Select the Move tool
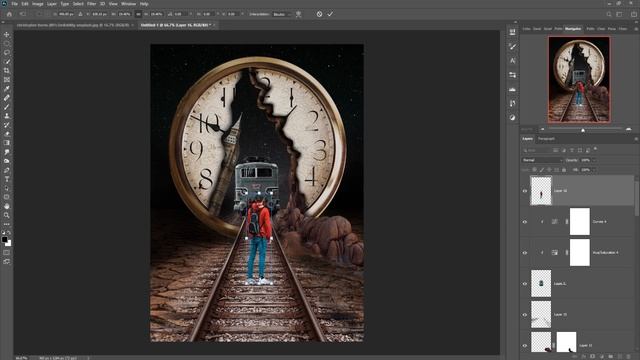 click(7, 35)
